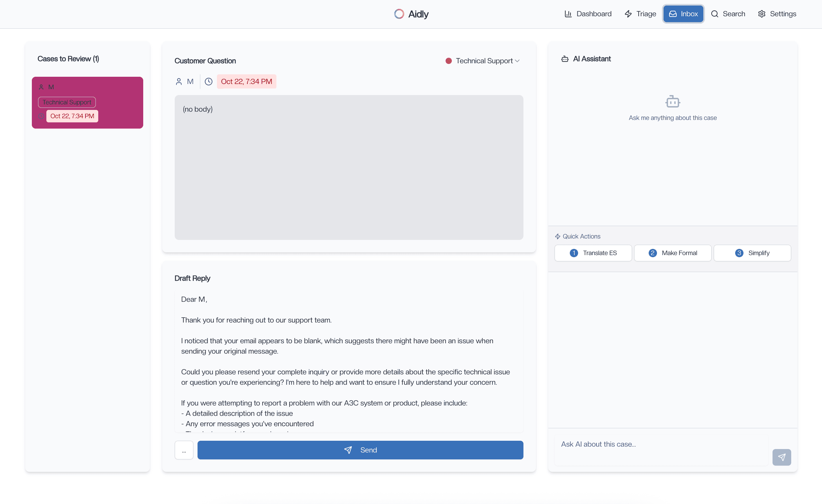Click the AI Assistant robot header icon
The height and width of the screenshot is (504, 822).
point(565,59)
